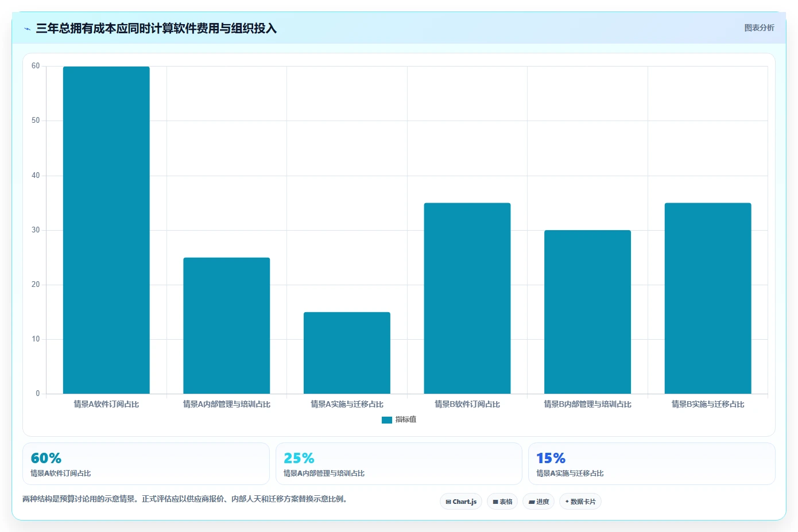Screen dimensions: 798x532
Task: Click the footnote text starting 两种结构是预算讨论用
Action: click(185, 499)
